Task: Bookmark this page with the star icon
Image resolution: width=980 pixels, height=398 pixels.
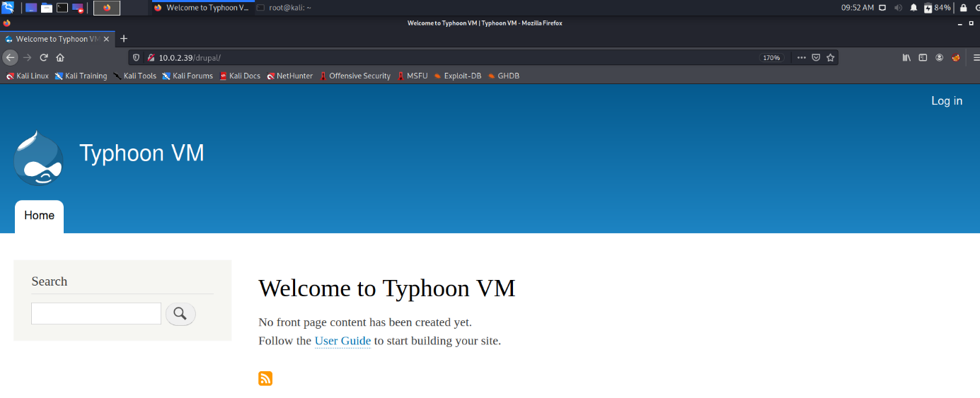Action: coord(831,58)
